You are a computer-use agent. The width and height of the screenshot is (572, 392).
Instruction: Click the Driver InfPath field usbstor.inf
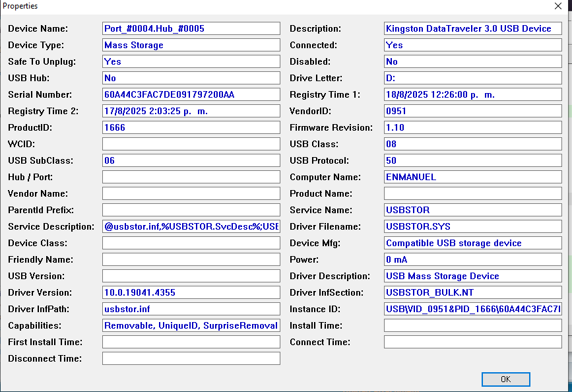click(191, 309)
